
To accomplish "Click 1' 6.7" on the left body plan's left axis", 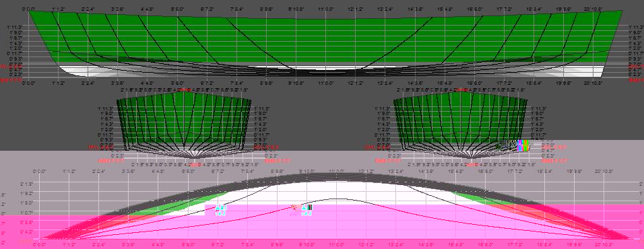I will 106,118.
